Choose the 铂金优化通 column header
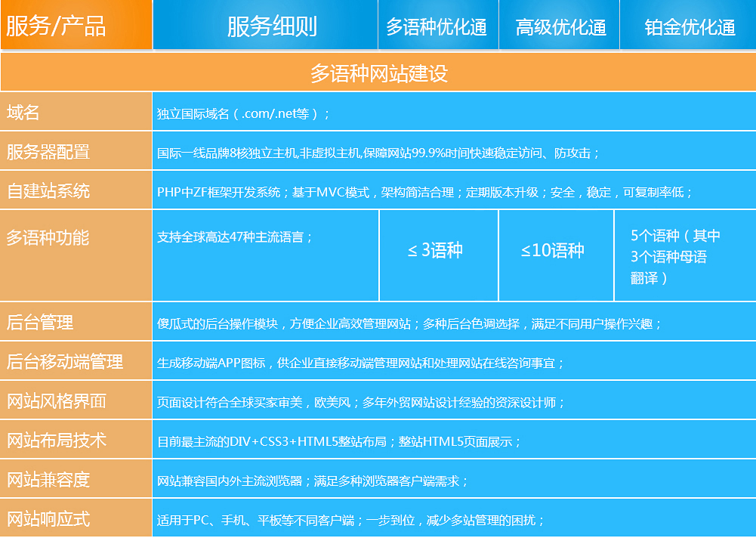 690,27
